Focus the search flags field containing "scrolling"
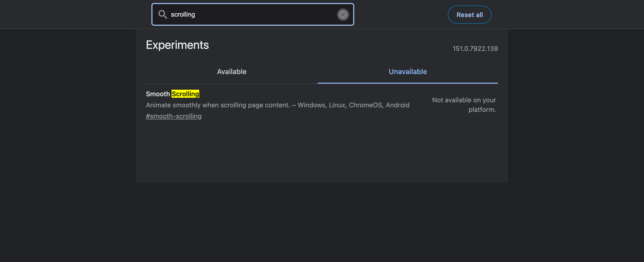The image size is (644, 262). (x=253, y=14)
